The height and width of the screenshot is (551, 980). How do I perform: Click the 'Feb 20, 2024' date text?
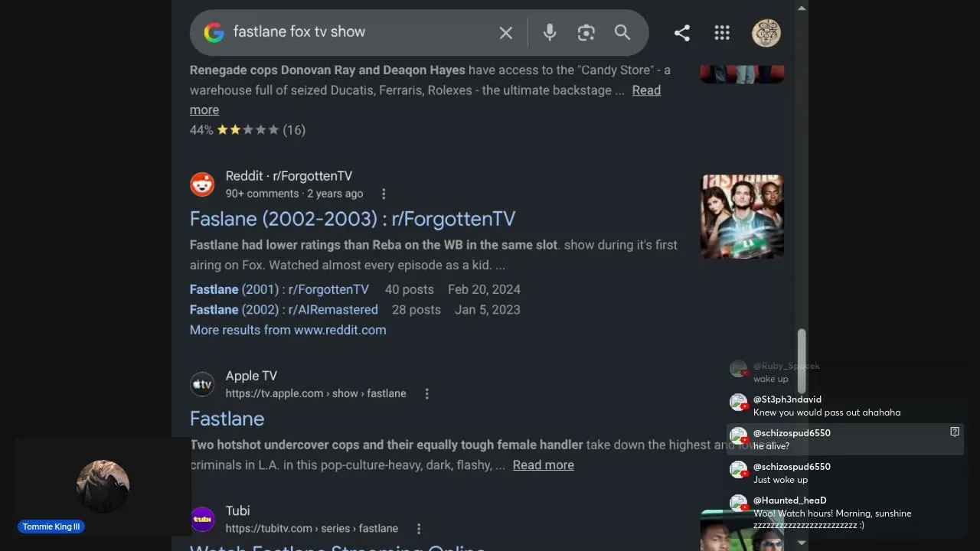click(484, 289)
